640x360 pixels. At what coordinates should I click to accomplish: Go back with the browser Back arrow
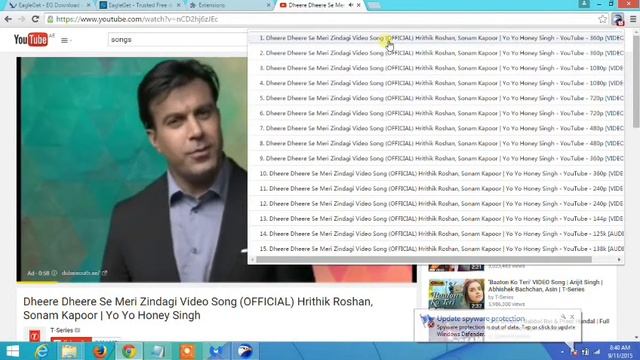[8, 19]
